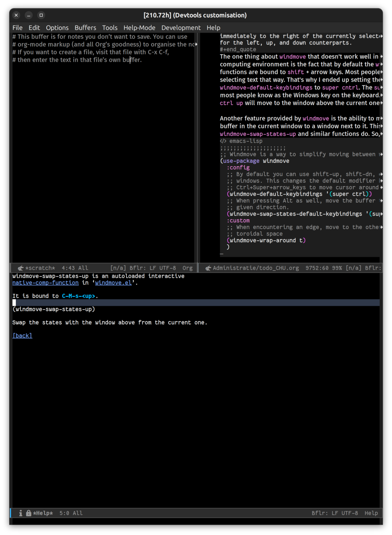Click the GNU icon beside *scratch* in mode line
Viewport: 392px width, 535px height.
tap(21, 268)
